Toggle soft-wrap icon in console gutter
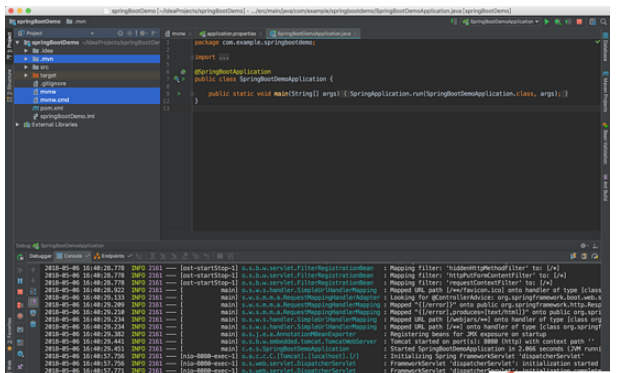624x373 pixels. click(33, 292)
